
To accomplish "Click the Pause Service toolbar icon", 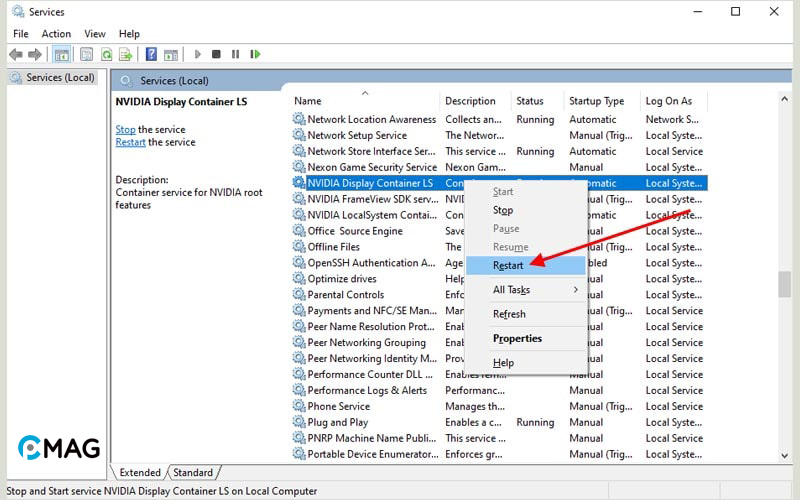I will coord(235,54).
